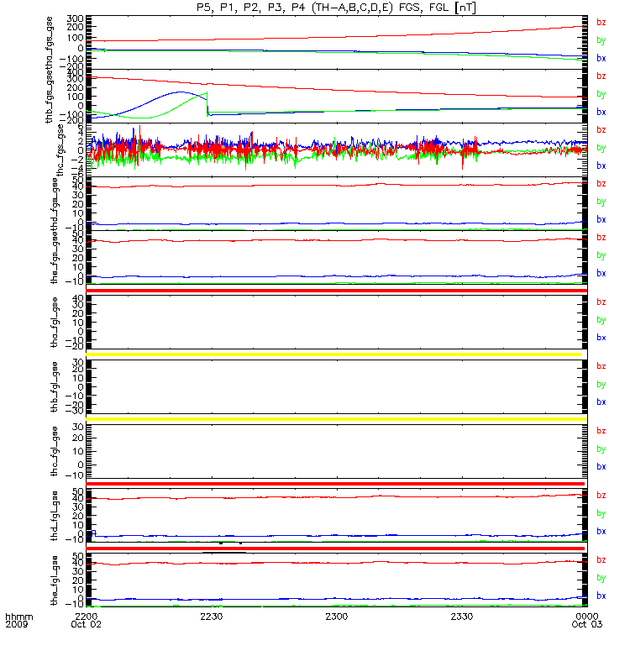
Task: Click by legend of thd_fgs_gse panel
Action: [x=601, y=202]
